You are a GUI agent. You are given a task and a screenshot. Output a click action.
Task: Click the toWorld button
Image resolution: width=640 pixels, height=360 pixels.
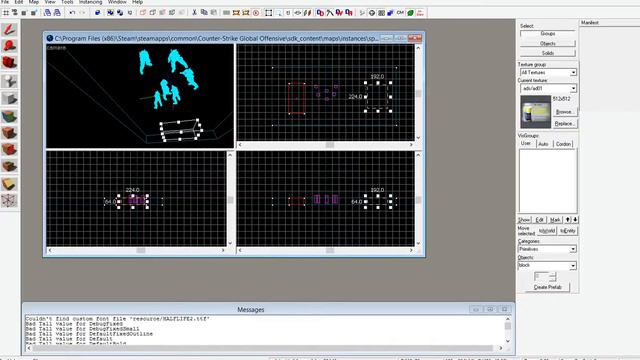click(547, 231)
